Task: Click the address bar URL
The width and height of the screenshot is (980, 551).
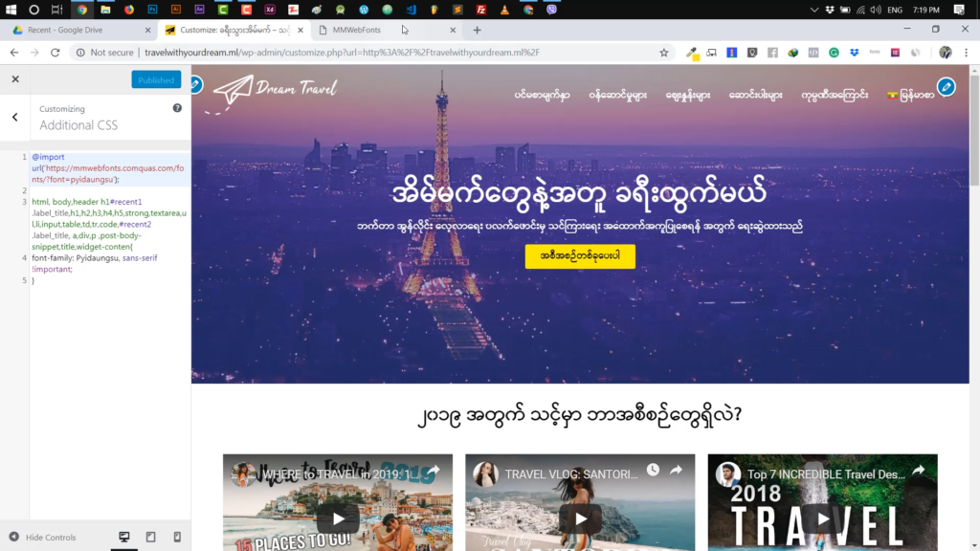Action: coord(342,53)
